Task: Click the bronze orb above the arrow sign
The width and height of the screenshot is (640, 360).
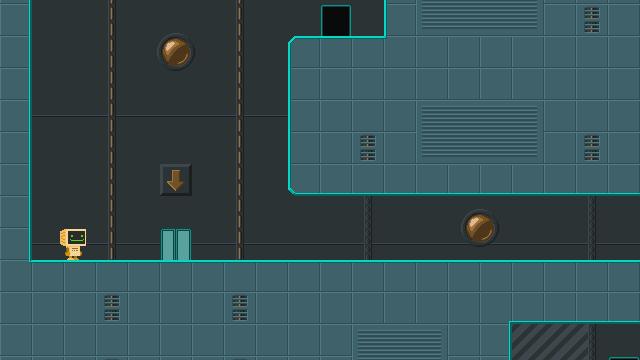Action: [176, 52]
